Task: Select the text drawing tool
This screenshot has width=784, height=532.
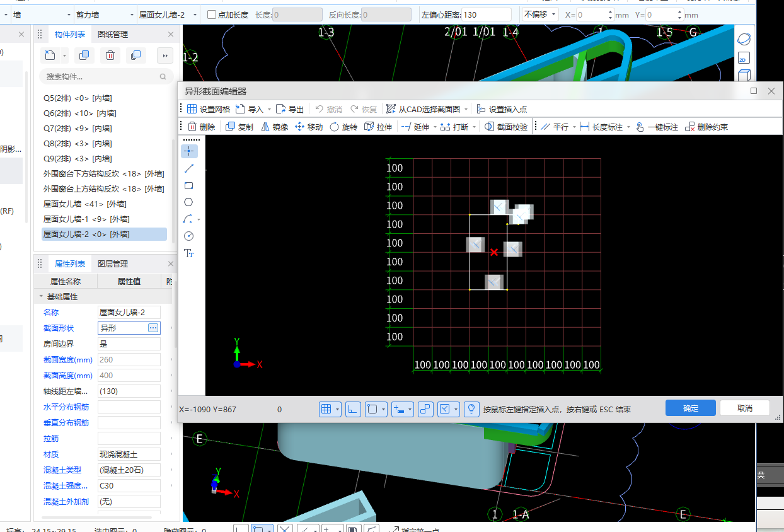Action: tap(189, 253)
